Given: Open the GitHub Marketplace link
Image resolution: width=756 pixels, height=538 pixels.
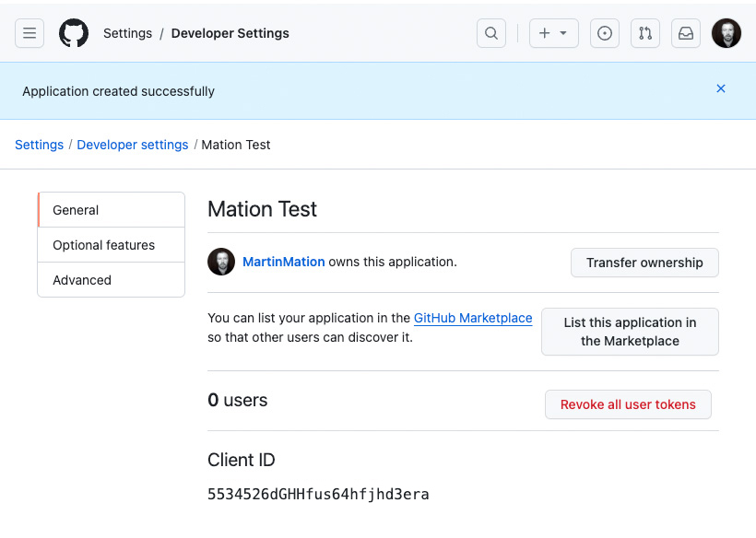Looking at the screenshot, I should click(x=473, y=318).
